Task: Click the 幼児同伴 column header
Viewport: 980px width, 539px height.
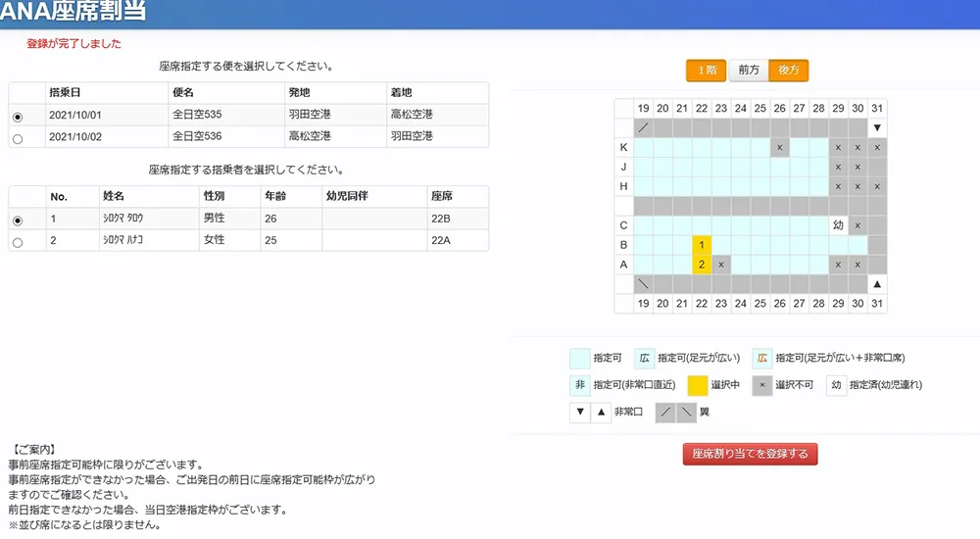Action: click(x=347, y=196)
